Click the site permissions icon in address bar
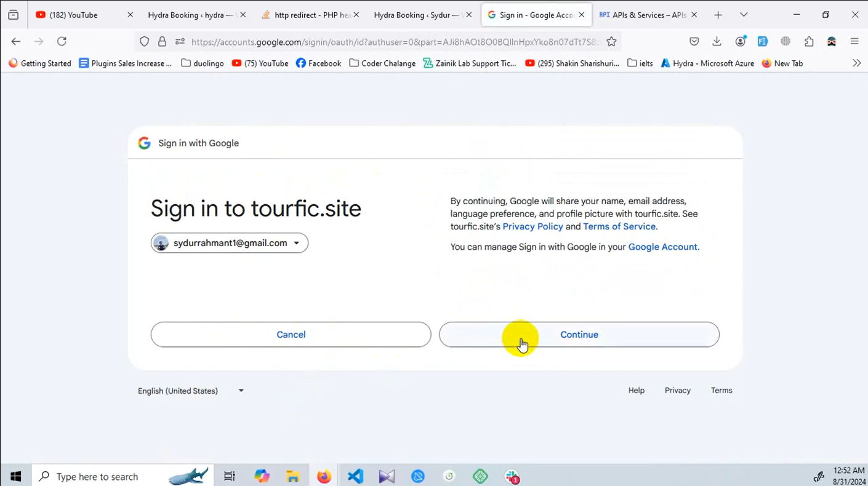The image size is (868, 486). [x=180, y=41]
